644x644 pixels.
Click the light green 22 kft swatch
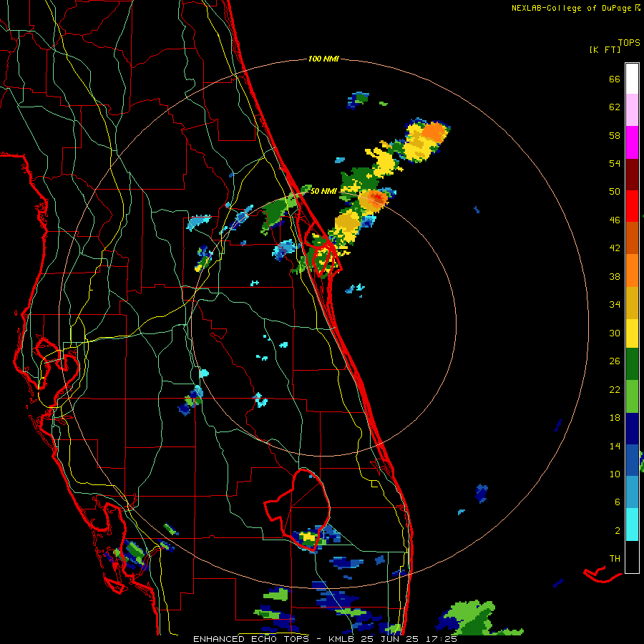(632, 396)
